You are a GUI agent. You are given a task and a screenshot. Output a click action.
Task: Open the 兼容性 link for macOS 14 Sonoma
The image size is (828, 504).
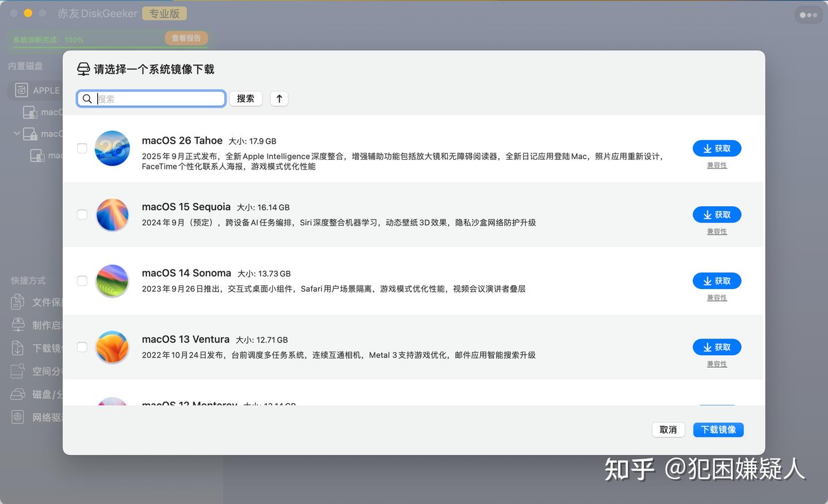[717, 298]
